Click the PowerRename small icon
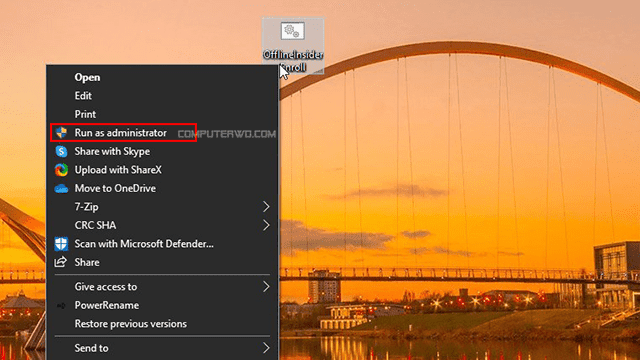640x360 pixels. (61, 305)
